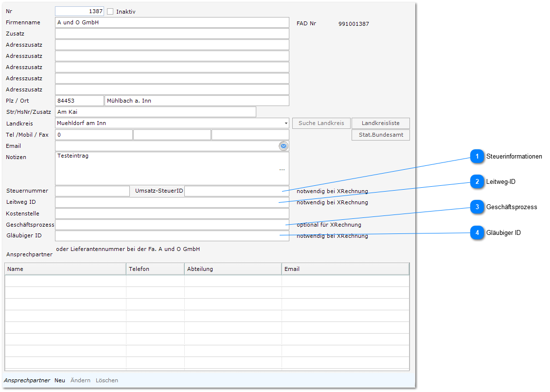Expand the Notizen field via ellipsis icon
The width and height of the screenshot is (550, 392).
pyautogui.click(x=282, y=169)
